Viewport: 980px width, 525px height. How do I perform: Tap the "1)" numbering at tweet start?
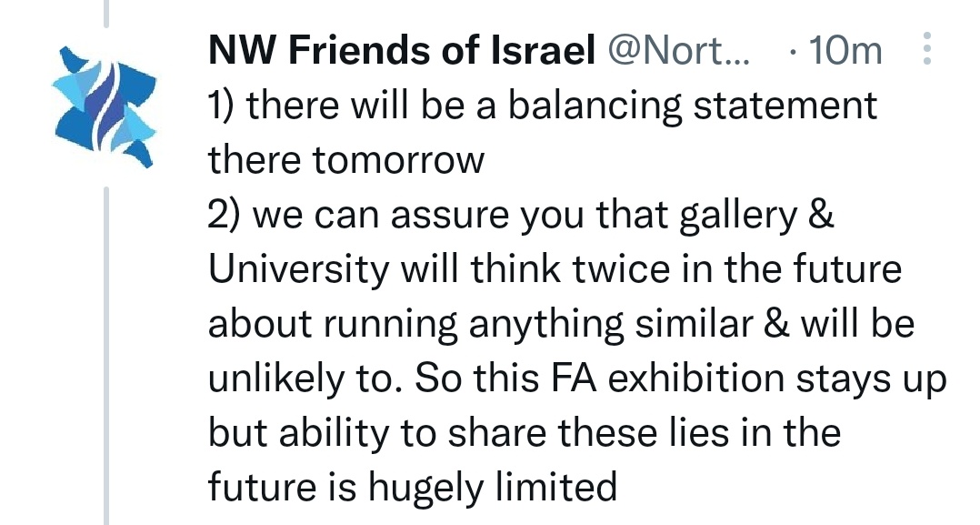pyautogui.click(x=223, y=106)
